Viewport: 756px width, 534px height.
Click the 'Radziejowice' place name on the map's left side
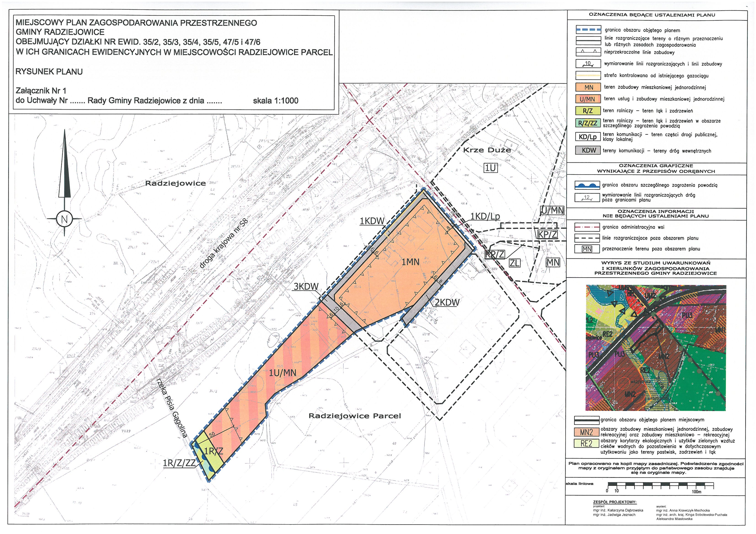(x=176, y=183)
